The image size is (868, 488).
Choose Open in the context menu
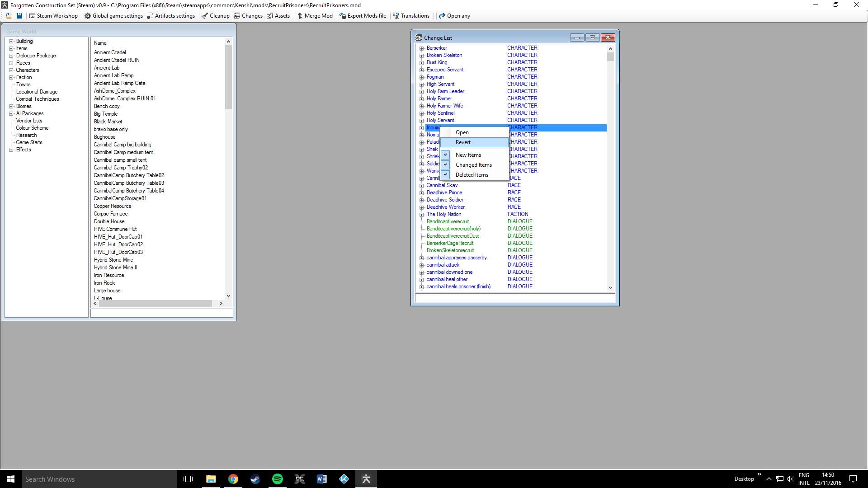click(462, 132)
